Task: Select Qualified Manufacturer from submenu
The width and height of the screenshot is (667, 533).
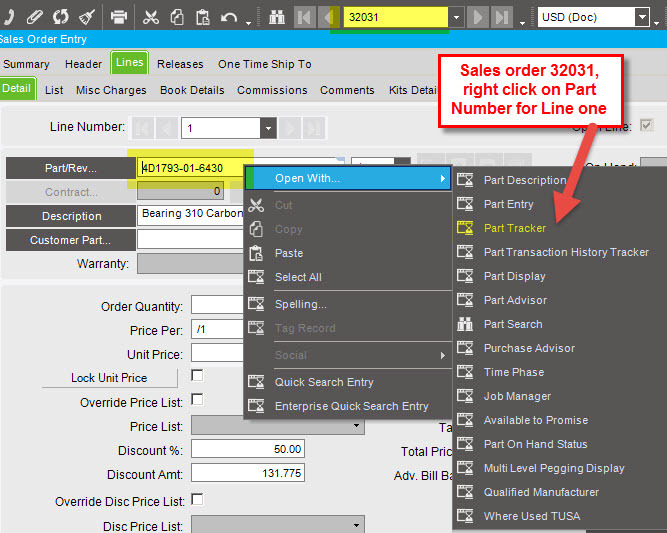Action: click(541, 492)
